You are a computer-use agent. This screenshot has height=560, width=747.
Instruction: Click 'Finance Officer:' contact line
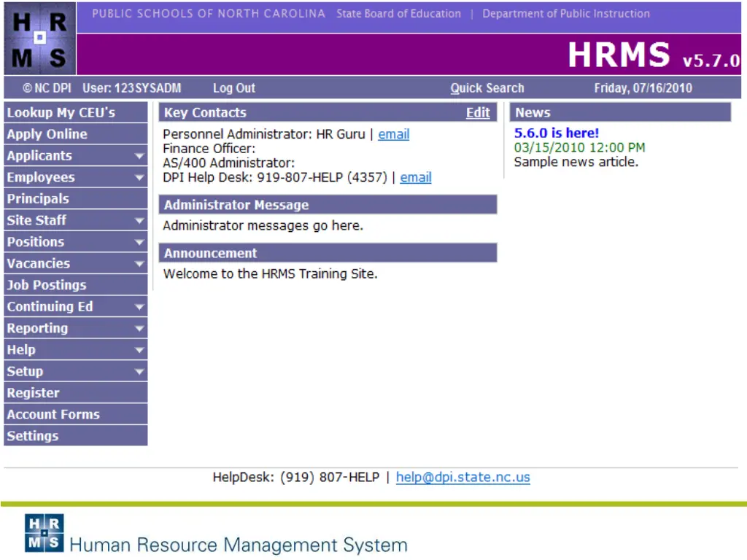(x=209, y=149)
